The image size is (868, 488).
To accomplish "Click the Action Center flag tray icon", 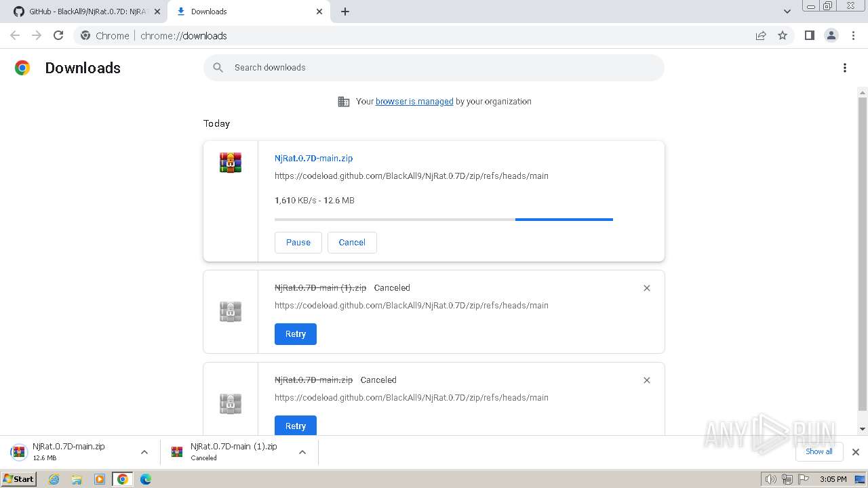I will 804,479.
